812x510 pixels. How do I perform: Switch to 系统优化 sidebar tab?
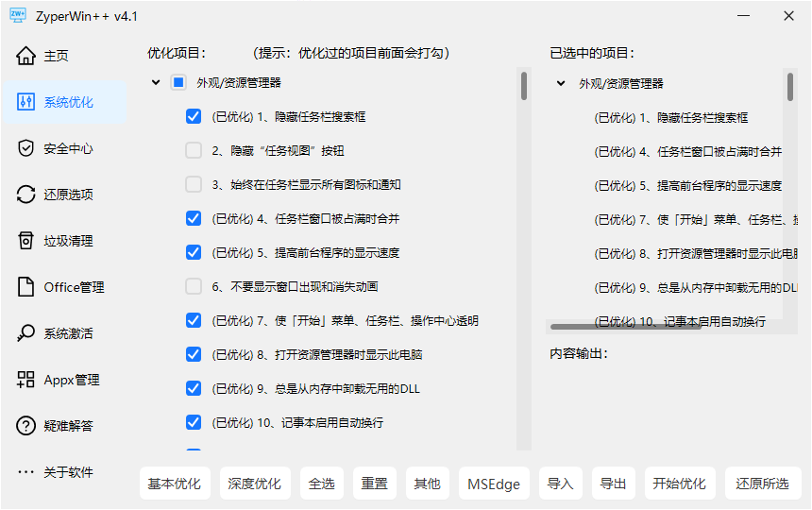pyautogui.click(x=64, y=102)
